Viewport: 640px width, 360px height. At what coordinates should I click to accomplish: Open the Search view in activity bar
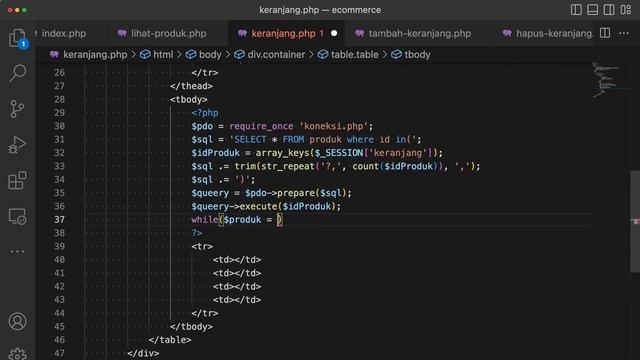pos(17,73)
